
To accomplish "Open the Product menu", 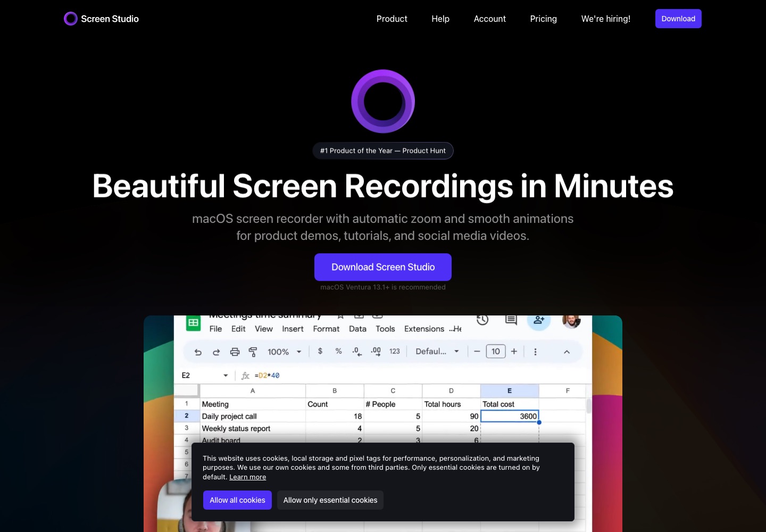I will click(x=392, y=19).
